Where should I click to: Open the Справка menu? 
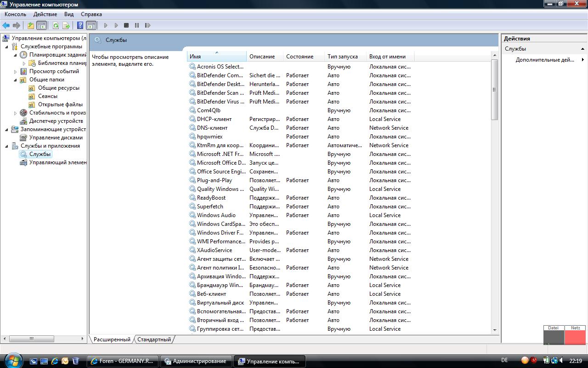tap(91, 14)
